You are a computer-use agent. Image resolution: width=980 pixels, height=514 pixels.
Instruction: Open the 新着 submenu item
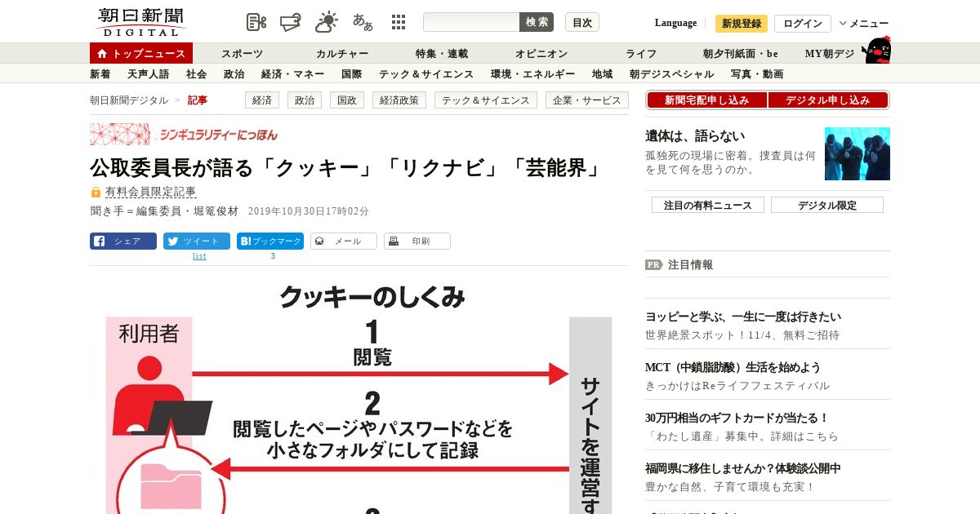[100, 74]
